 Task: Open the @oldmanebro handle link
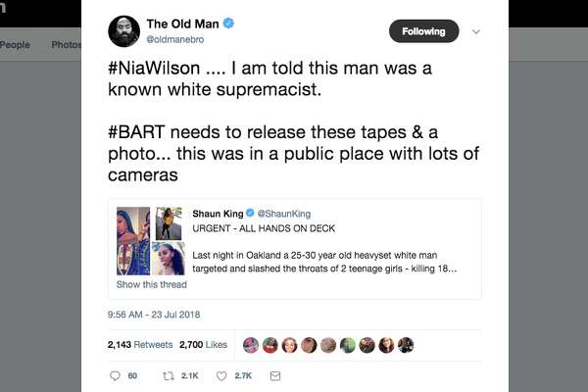click(x=175, y=39)
